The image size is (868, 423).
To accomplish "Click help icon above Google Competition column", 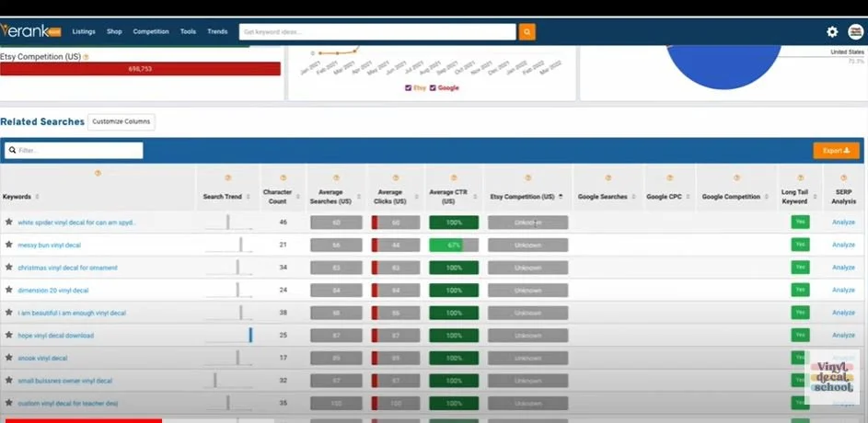I will click(x=736, y=178).
